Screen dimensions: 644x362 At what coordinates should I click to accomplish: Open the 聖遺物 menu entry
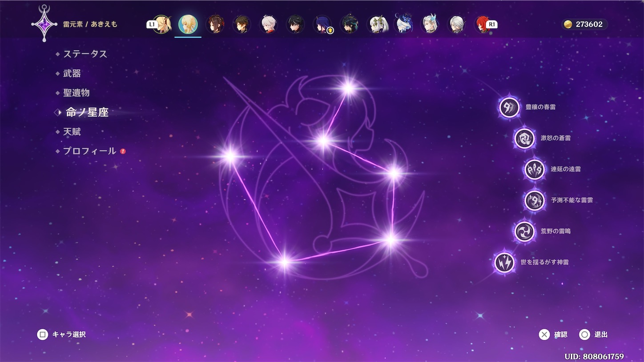click(76, 93)
